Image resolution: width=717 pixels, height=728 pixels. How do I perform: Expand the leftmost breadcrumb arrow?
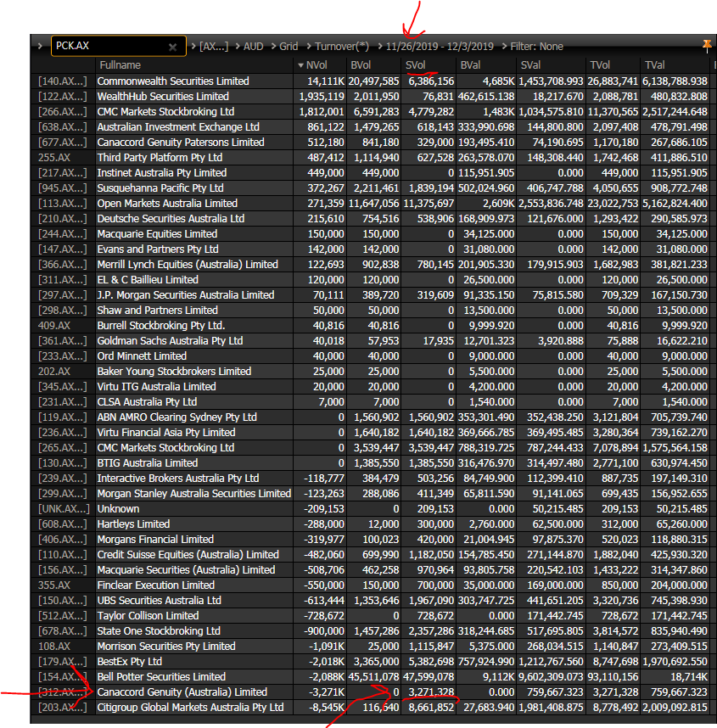point(40,46)
